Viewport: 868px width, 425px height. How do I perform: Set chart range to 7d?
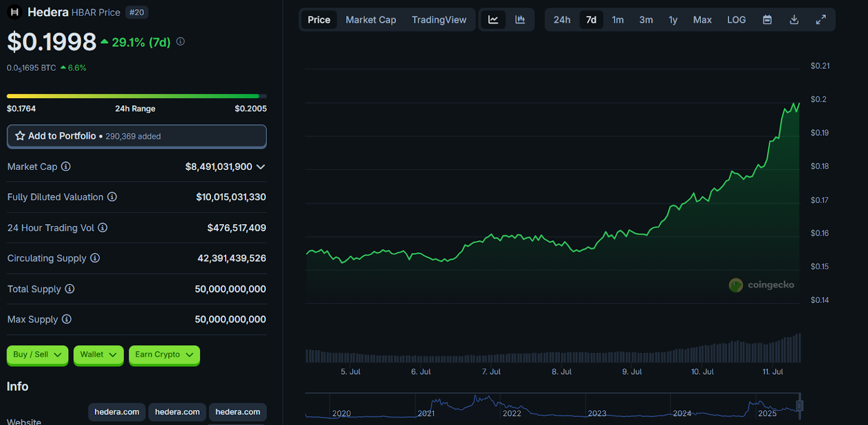(591, 20)
